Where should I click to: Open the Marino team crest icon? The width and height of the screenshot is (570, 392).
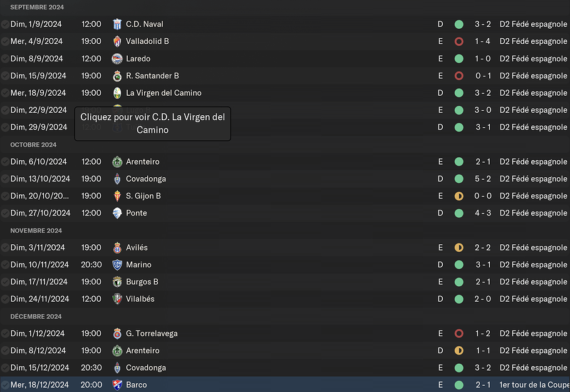click(117, 264)
